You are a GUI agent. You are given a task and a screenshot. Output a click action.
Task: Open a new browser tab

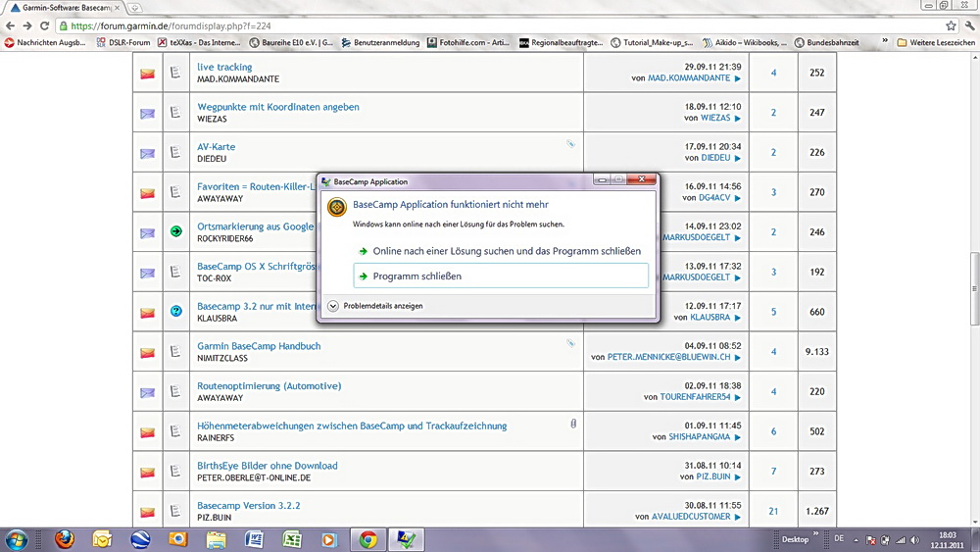click(134, 8)
